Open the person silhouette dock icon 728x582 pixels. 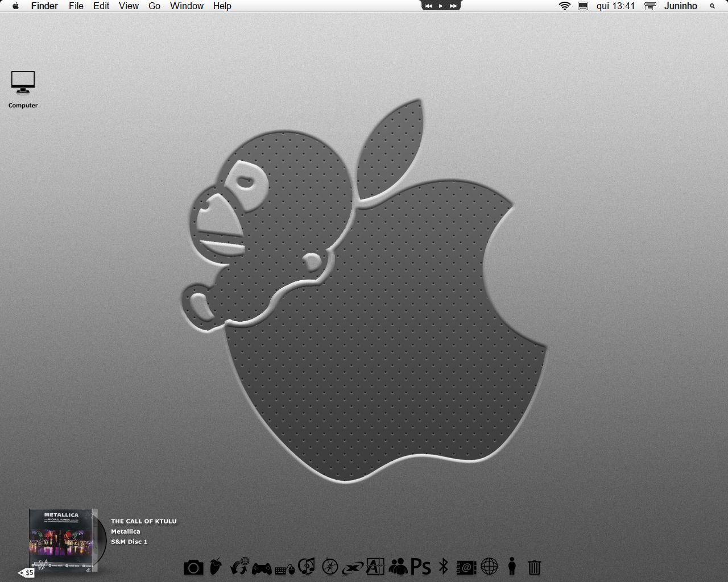click(x=512, y=566)
